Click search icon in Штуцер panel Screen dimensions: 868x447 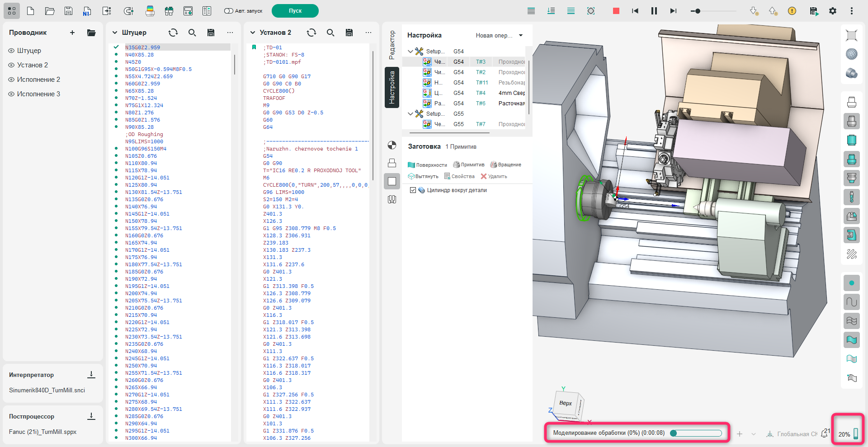click(192, 33)
